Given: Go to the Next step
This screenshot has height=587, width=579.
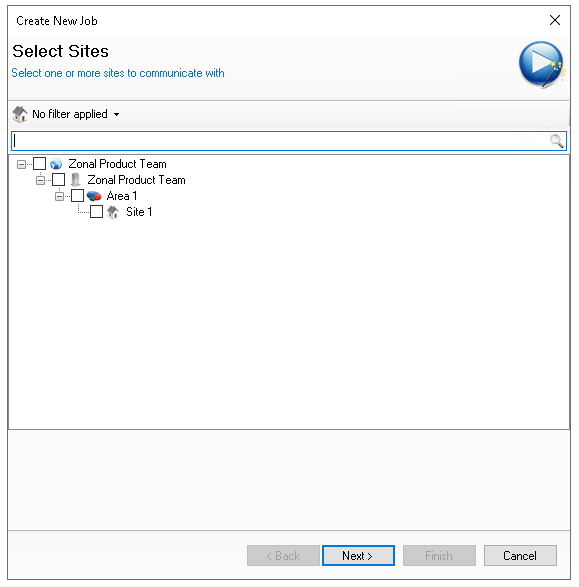Looking at the screenshot, I should click(x=358, y=556).
